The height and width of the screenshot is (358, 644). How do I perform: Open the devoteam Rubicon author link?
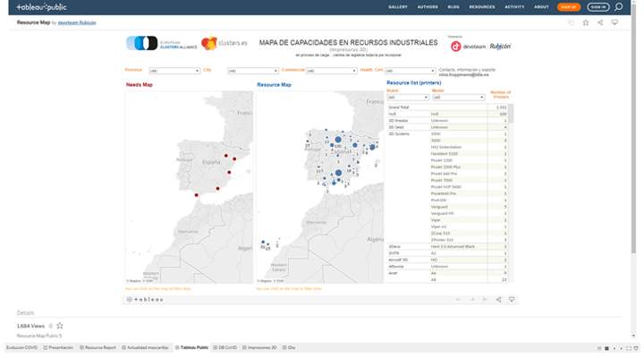(x=77, y=22)
